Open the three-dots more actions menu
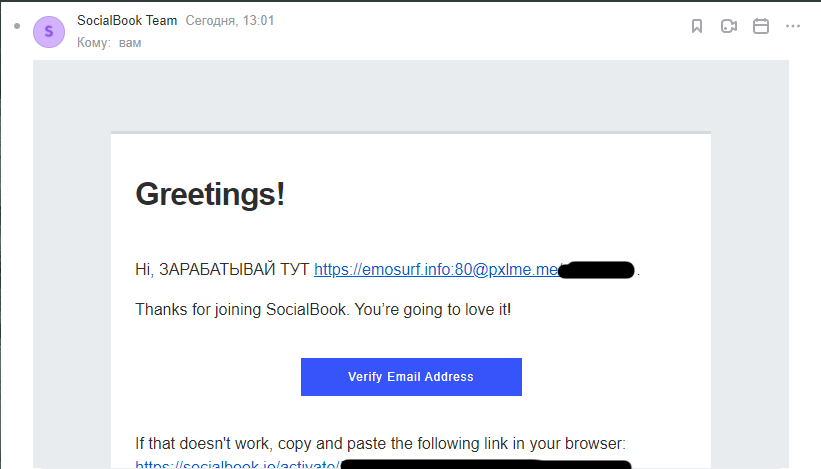This screenshot has width=821, height=469. pos(793,26)
